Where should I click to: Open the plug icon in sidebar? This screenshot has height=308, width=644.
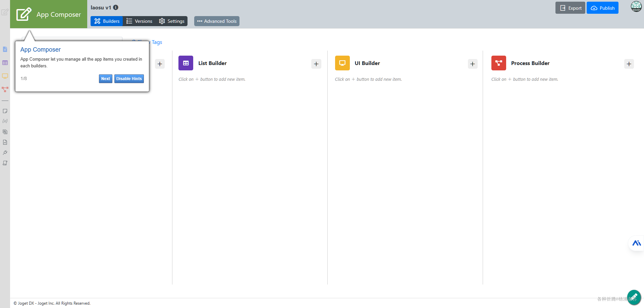tap(5, 152)
